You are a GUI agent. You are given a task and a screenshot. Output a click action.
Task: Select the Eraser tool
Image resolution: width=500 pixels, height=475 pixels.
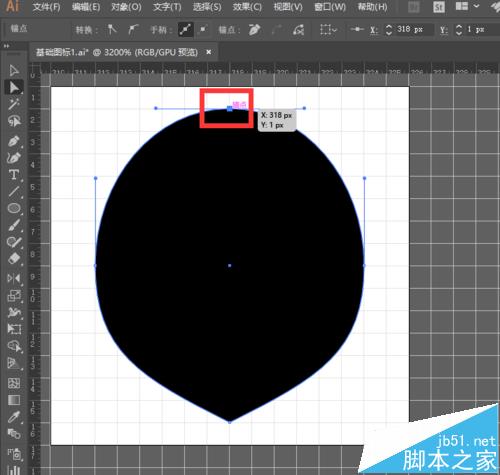(x=14, y=259)
